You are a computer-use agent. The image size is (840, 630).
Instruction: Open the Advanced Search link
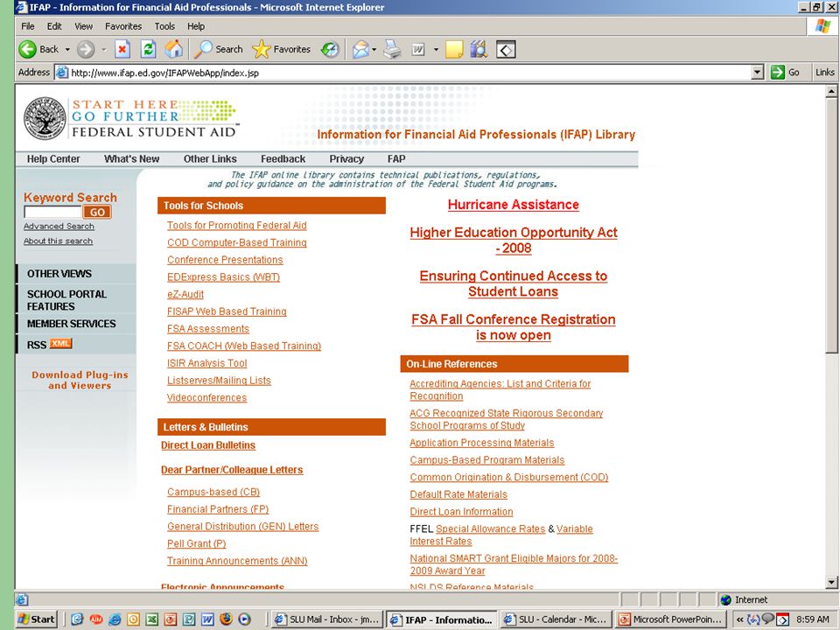pos(59,226)
